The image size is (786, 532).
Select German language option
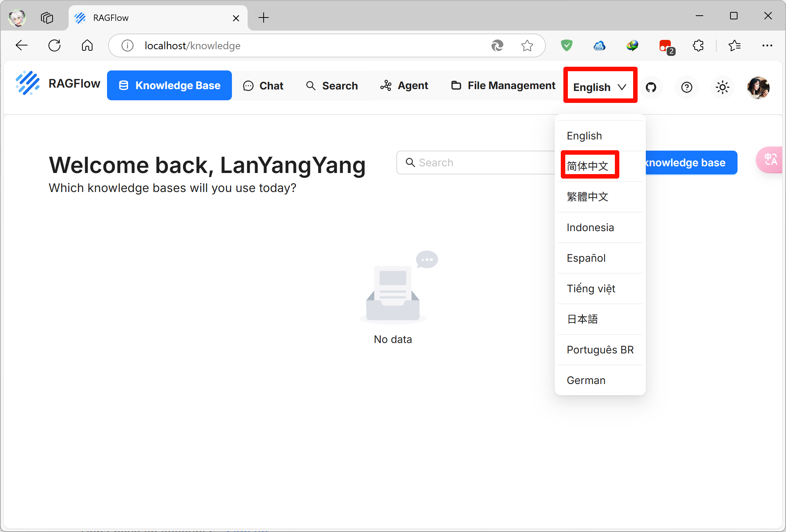click(x=586, y=380)
